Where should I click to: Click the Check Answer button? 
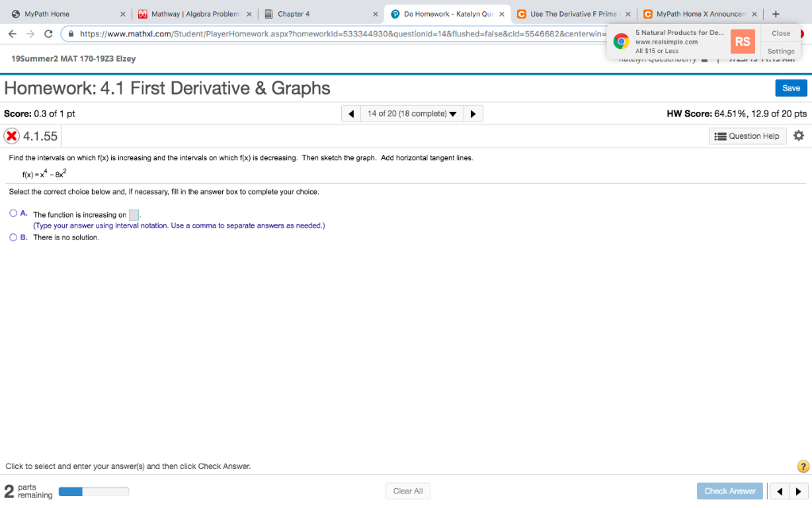729,491
